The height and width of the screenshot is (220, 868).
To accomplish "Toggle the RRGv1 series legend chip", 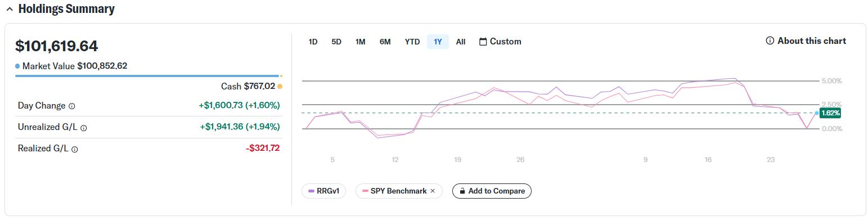I will (324, 191).
